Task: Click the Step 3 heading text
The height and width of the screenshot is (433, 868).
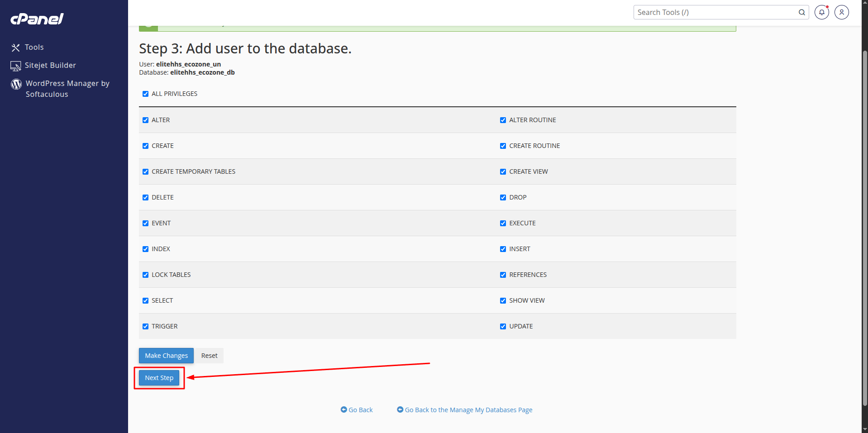Action: (x=245, y=48)
